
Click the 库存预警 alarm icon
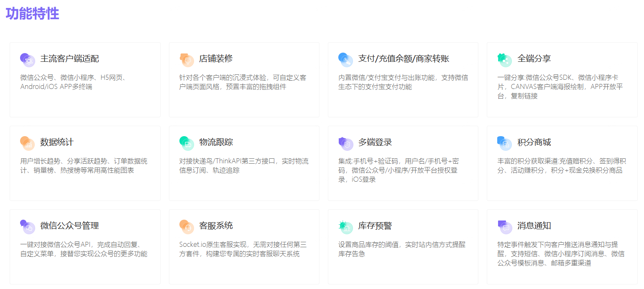[345, 227]
